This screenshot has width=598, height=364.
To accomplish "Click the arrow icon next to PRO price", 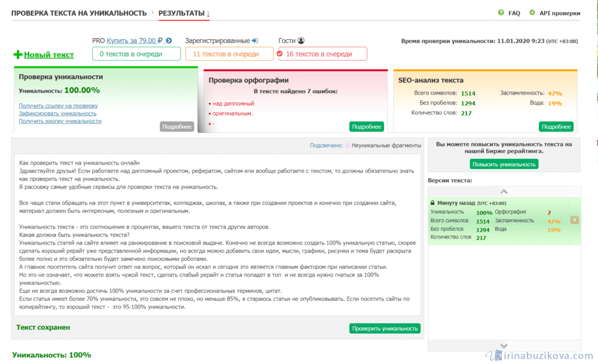I will [169, 41].
